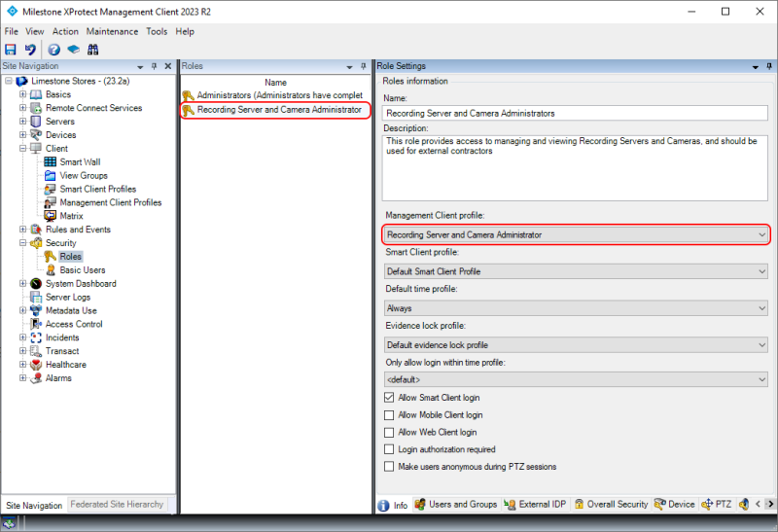Collapse the Client tree node
Image resolution: width=778 pixels, height=532 pixels.
[22, 148]
